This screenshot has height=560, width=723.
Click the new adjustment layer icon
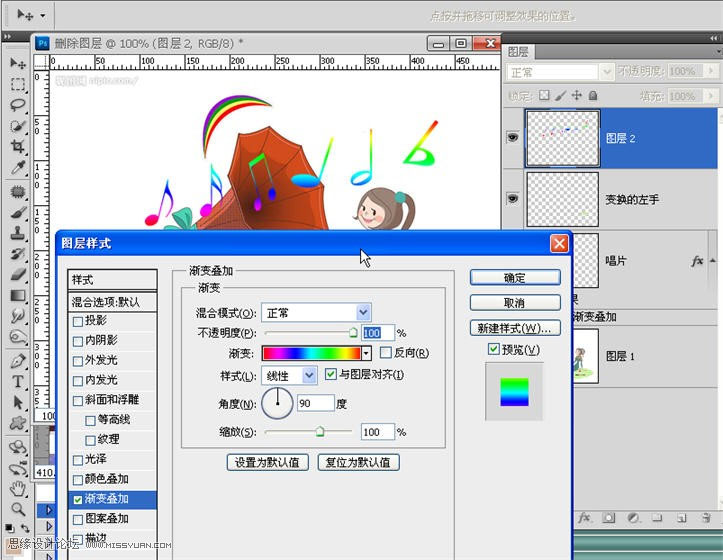click(x=633, y=518)
